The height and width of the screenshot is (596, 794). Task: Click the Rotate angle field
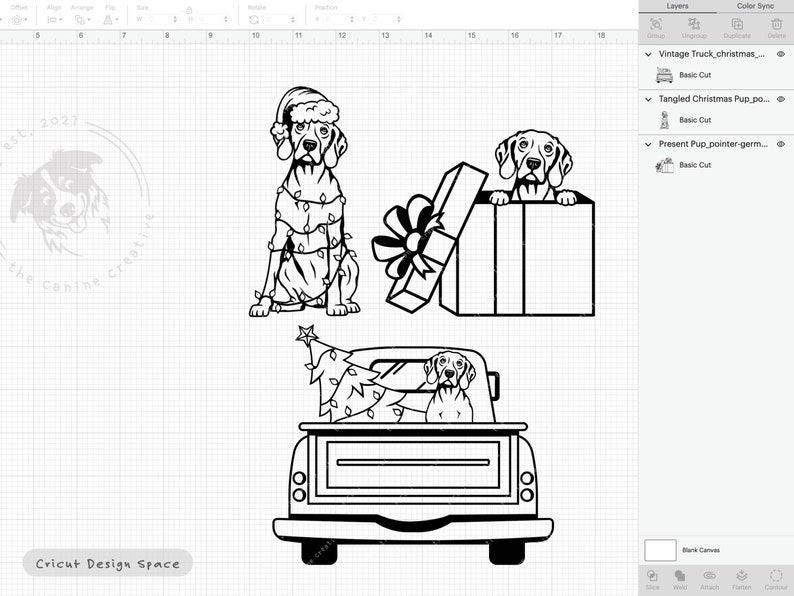[277, 19]
